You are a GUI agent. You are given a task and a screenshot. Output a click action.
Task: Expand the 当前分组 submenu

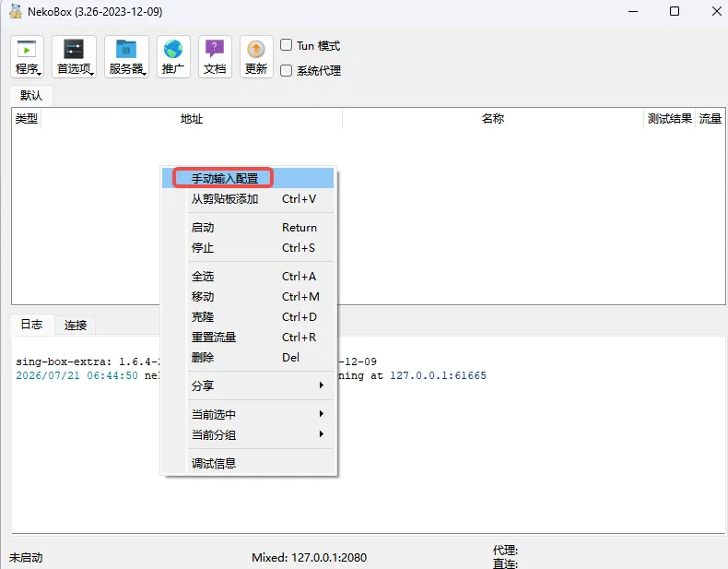coord(248,434)
